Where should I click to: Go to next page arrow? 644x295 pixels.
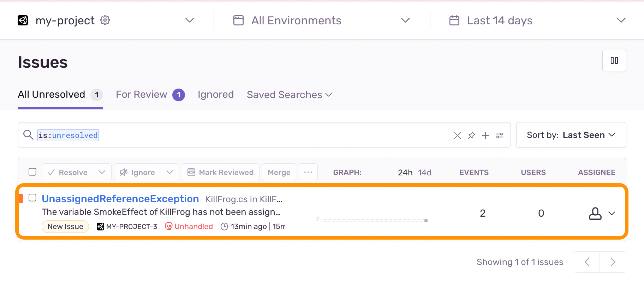tap(613, 262)
